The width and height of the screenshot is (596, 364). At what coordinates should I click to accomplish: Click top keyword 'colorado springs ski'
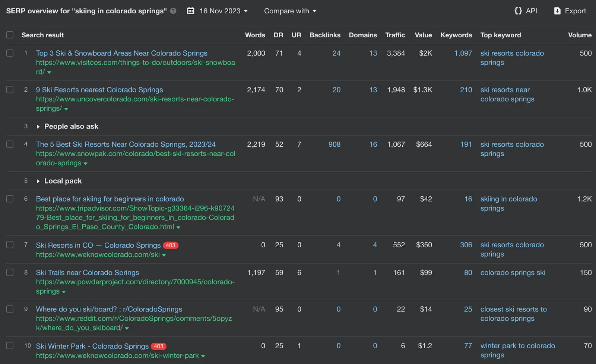pos(513,273)
